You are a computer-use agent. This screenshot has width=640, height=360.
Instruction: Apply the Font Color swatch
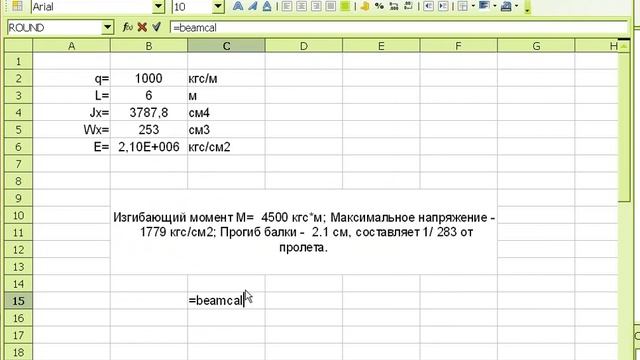(506, 6)
